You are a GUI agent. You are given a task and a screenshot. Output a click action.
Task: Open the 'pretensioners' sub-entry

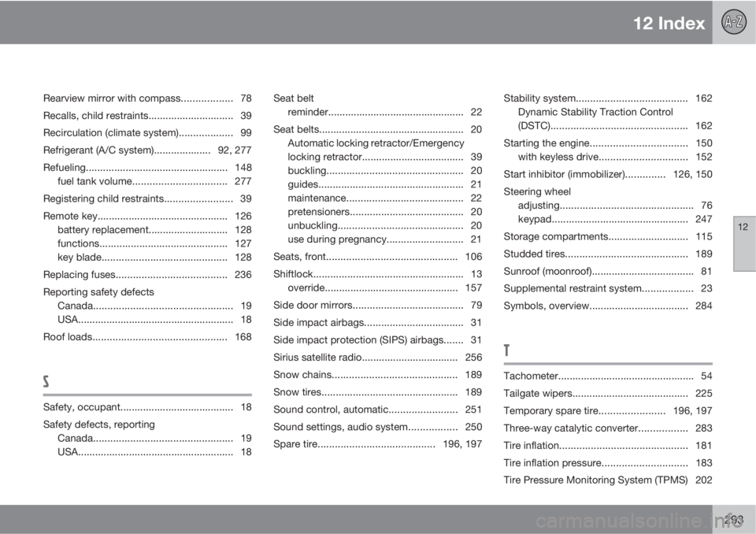pos(385,212)
